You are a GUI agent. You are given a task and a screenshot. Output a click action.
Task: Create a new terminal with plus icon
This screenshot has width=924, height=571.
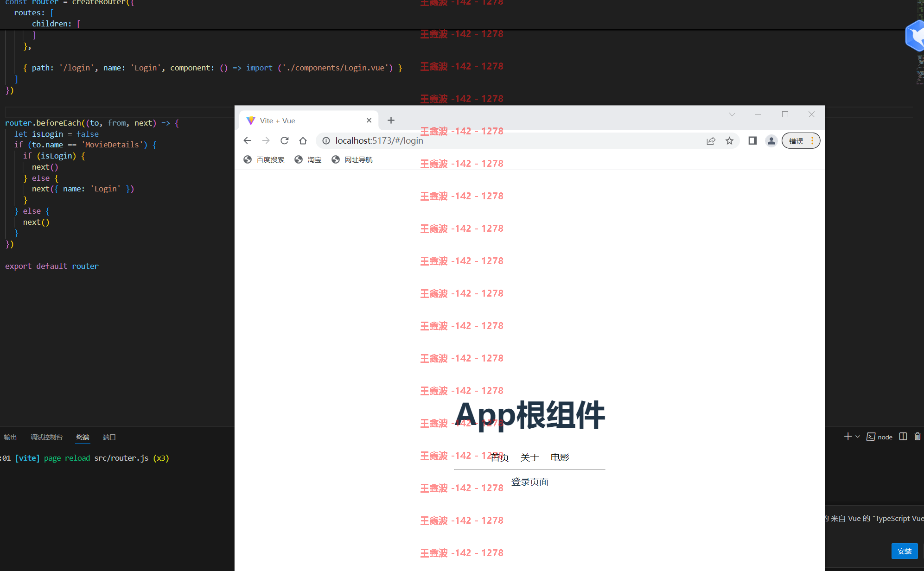tap(848, 437)
